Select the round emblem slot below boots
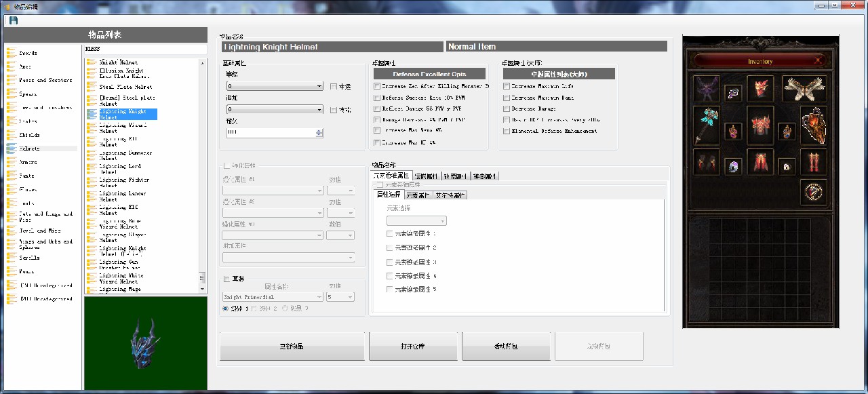Image resolution: width=868 pixels, height=394 pixels. 813,192
